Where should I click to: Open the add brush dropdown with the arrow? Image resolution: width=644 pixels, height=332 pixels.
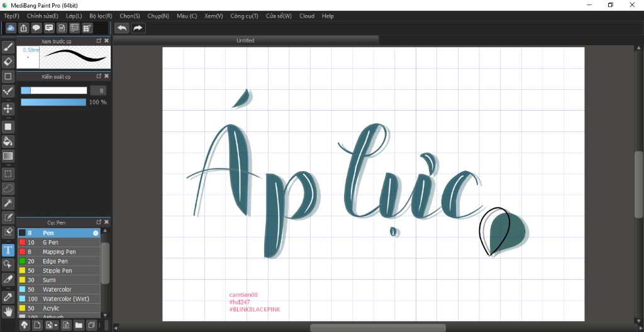pyautogui.click(x=52, y=326)
